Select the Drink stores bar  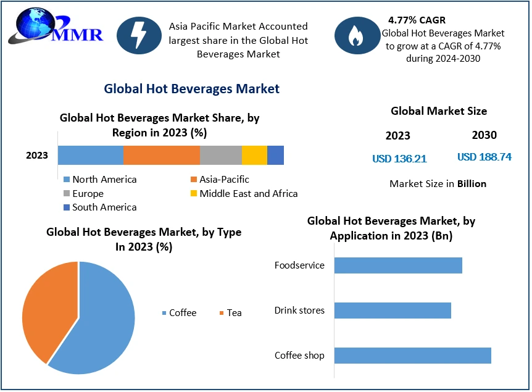click(x=392, y=311)
